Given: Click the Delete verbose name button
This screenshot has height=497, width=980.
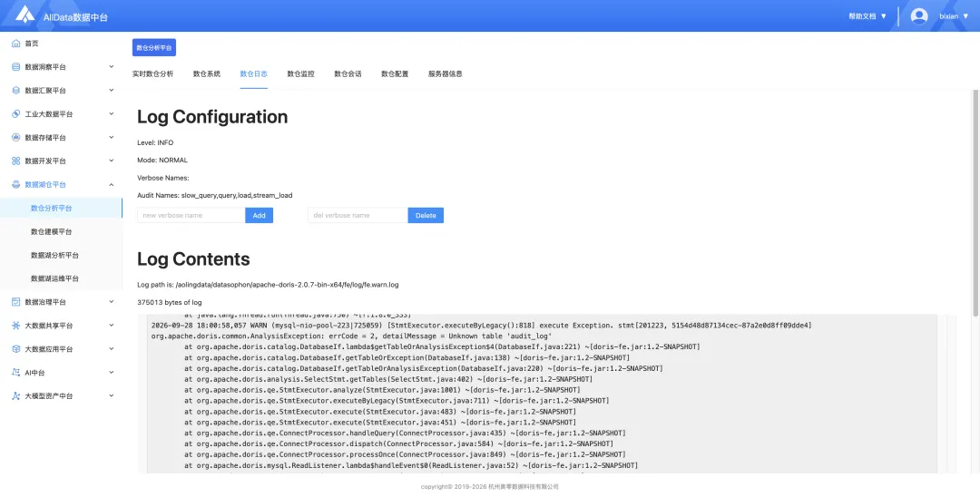Looking at the screenshot, I should click(426, 216).
